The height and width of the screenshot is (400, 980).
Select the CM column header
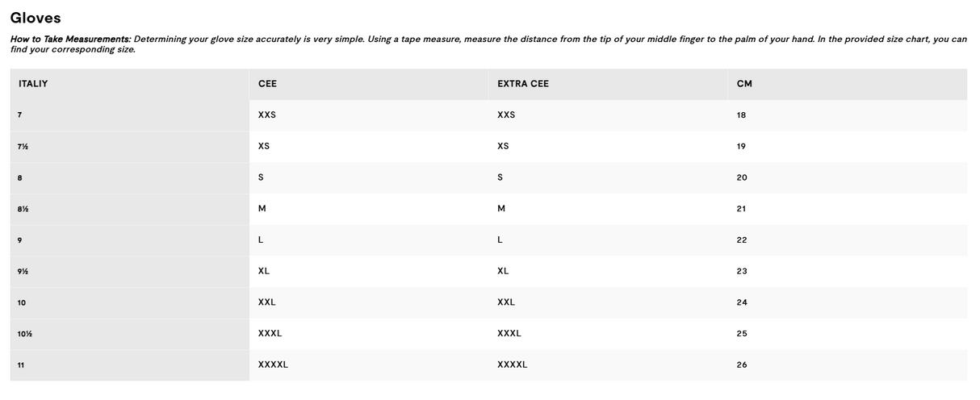point(744,84)
